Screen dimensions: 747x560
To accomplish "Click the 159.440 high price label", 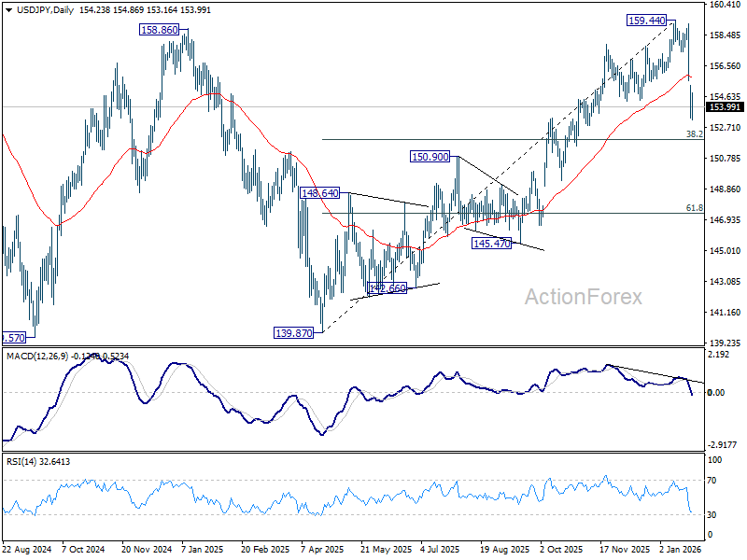I will pyautogui.click(x=646, y=21).
